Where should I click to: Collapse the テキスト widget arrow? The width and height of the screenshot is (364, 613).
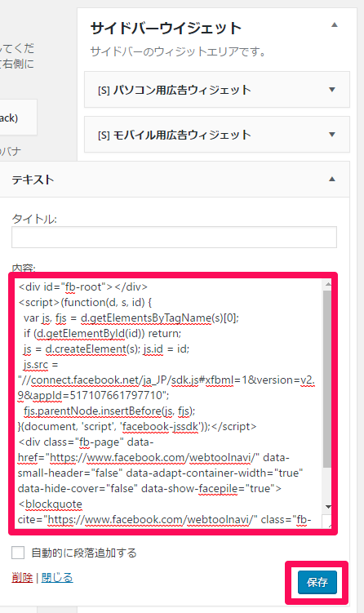click(332, 179)
